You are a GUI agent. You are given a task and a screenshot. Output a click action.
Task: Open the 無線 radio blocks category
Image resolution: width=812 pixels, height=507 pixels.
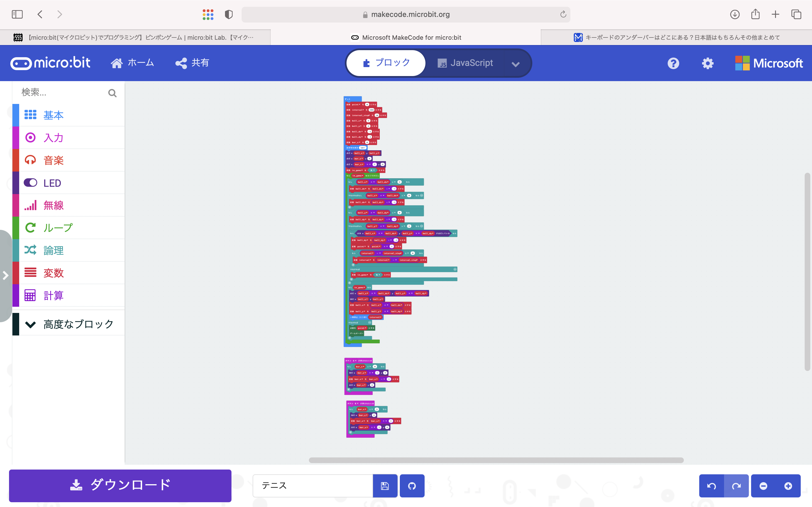(x=53, y=205)
